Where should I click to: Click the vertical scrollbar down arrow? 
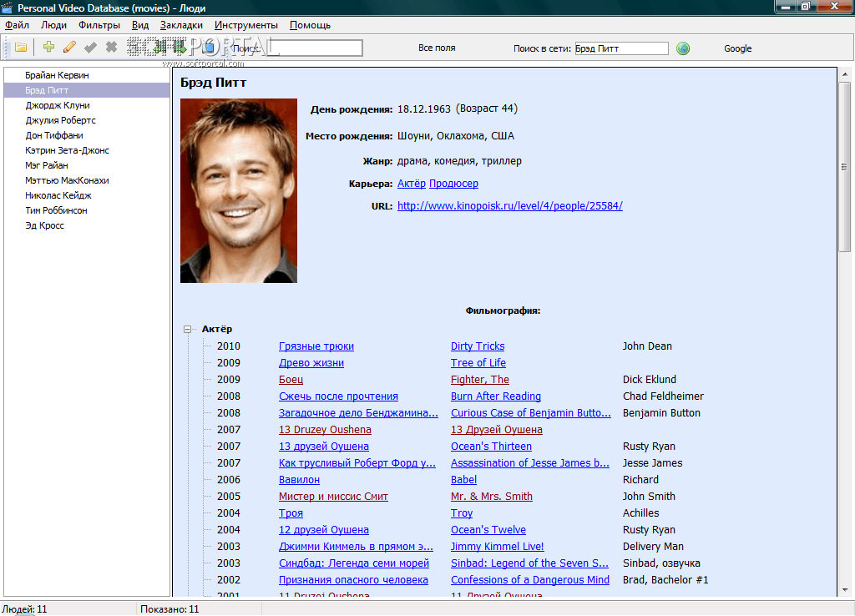click(x=845, y=590)
